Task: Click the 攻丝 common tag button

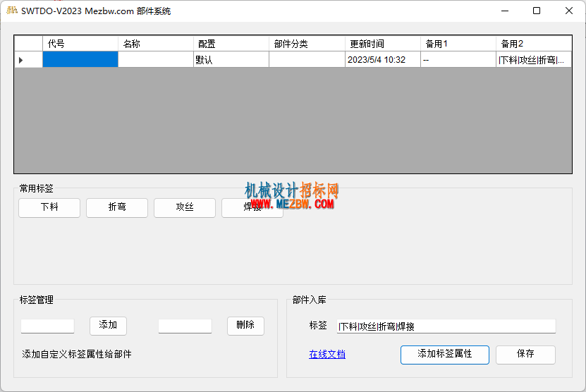Action: pos(185,208)
